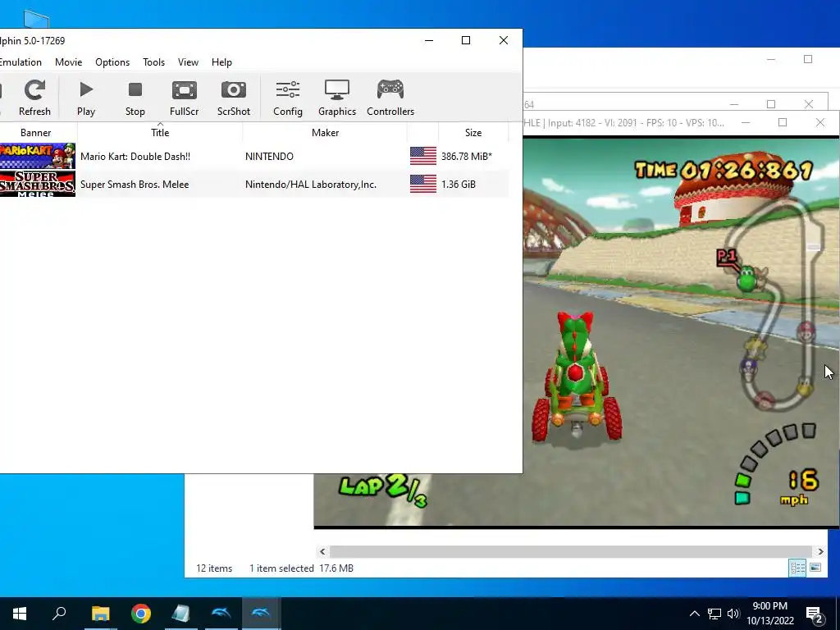840x630 pixels.
Task: Click the 1.36 GiB size cell
Action: point(459,185)
